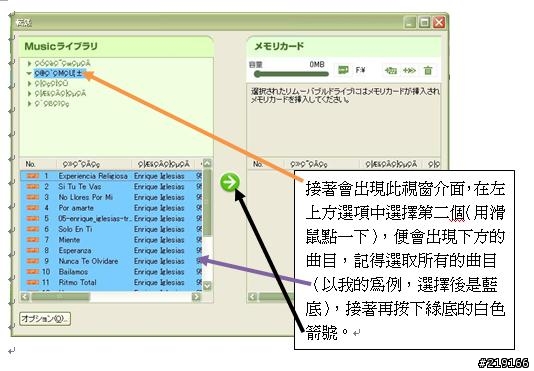Screen dimensions: 534x371
Task: Click the Musicライブラリ panel heading
Action: (61, 46)
